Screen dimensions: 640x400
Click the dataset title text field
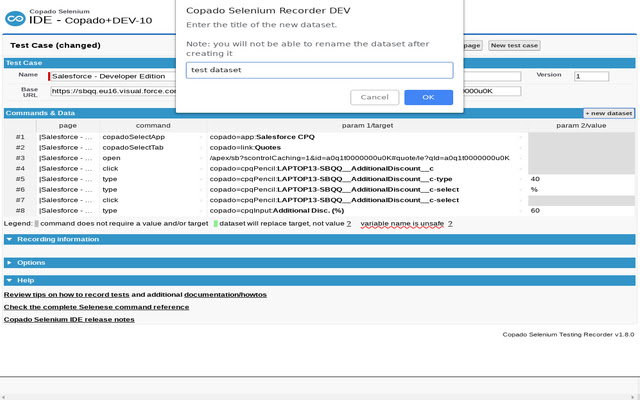319,70
